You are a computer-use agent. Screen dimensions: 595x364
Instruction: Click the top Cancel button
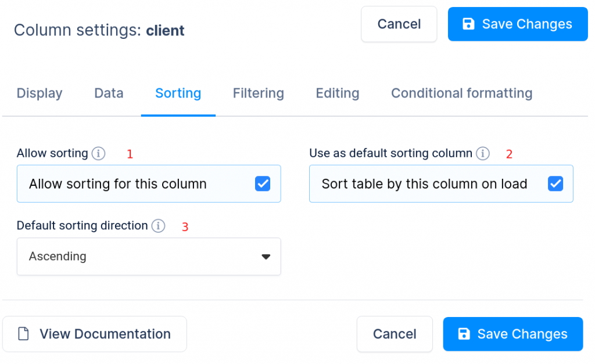coord(399,24)
